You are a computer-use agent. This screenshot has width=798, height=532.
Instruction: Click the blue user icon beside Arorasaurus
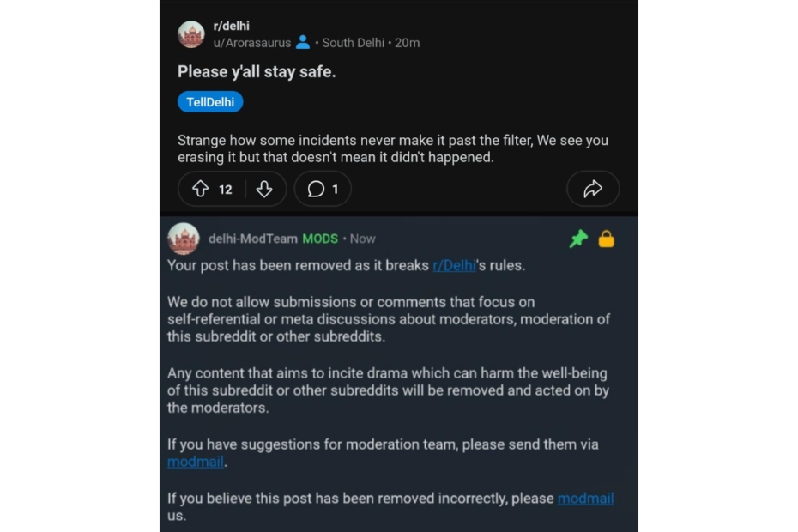click(303, 42)
